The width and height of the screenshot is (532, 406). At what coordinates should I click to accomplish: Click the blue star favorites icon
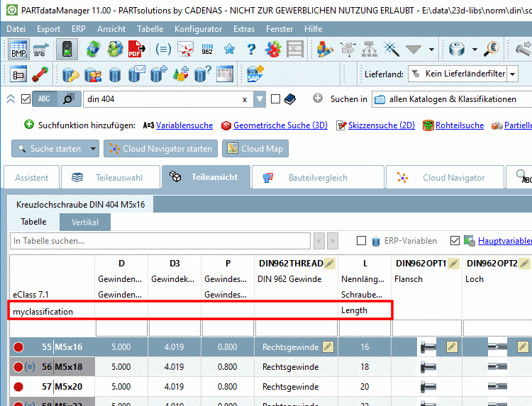click(x=229, y=49)
